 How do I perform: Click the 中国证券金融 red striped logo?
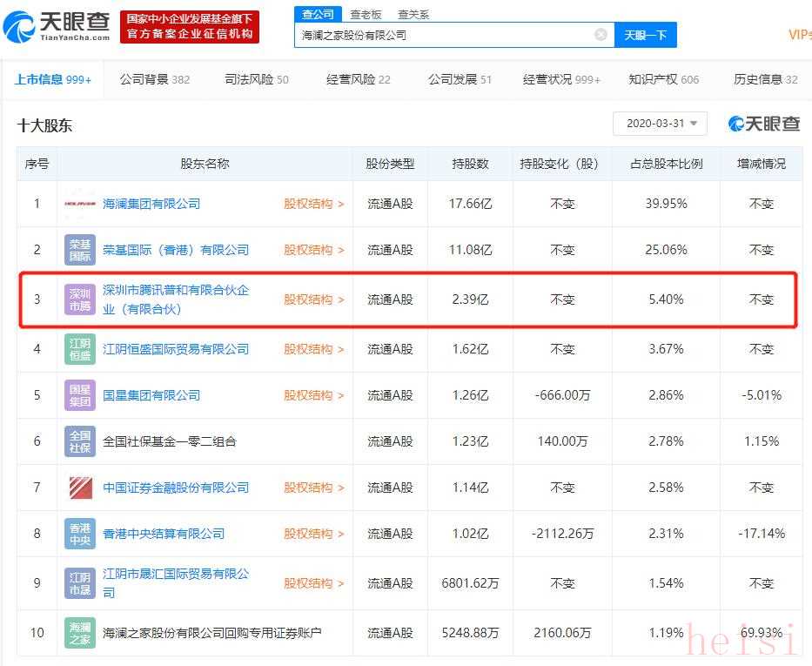(81, 488)
